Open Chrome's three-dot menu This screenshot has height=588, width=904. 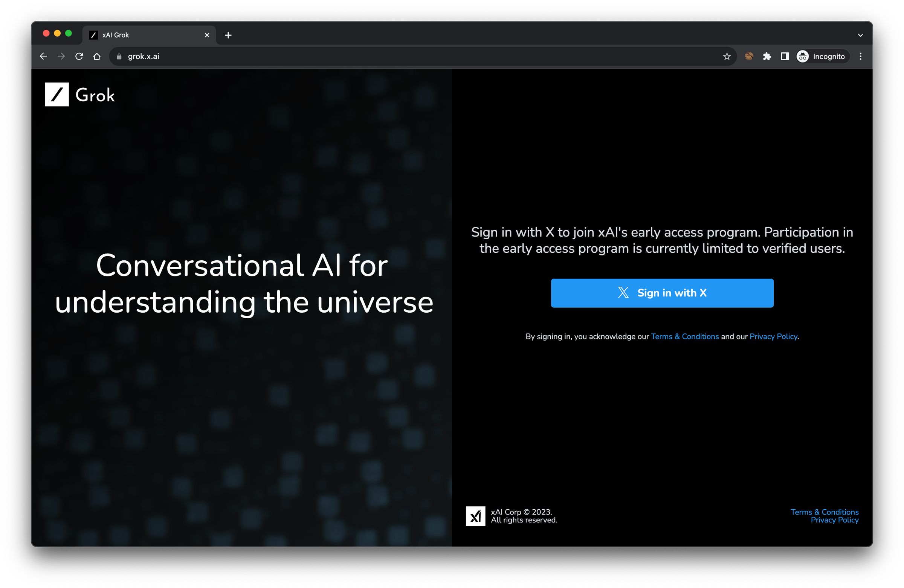coord(861,56)
